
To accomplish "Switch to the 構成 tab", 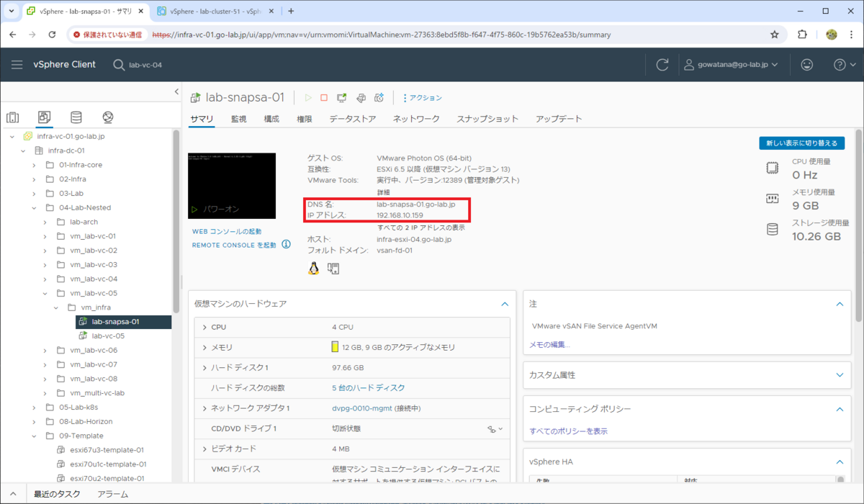I will (x=271, y=119).
